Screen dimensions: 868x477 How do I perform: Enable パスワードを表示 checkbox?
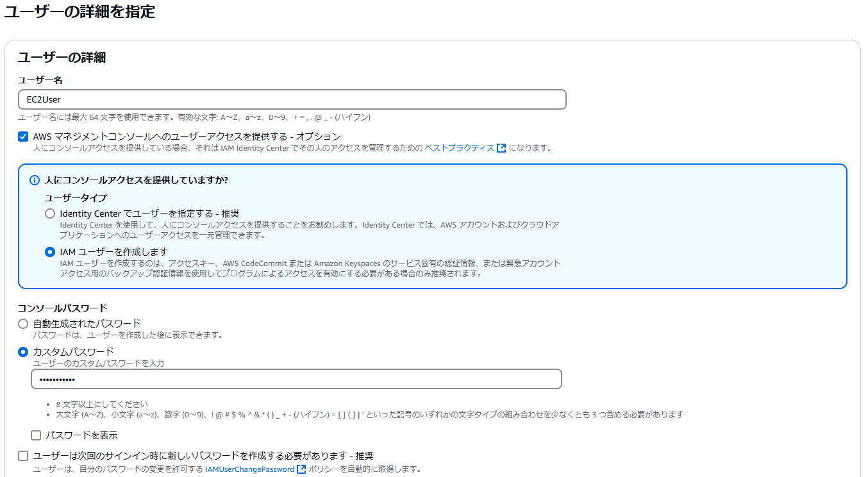click(x=36, y=435)
